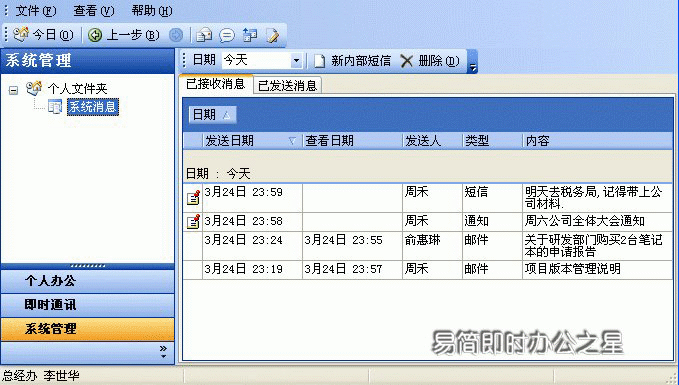Click the mail envelope toolbar icon
The height and width of the screenshot is (385, 679).
[x=204, y=35]
